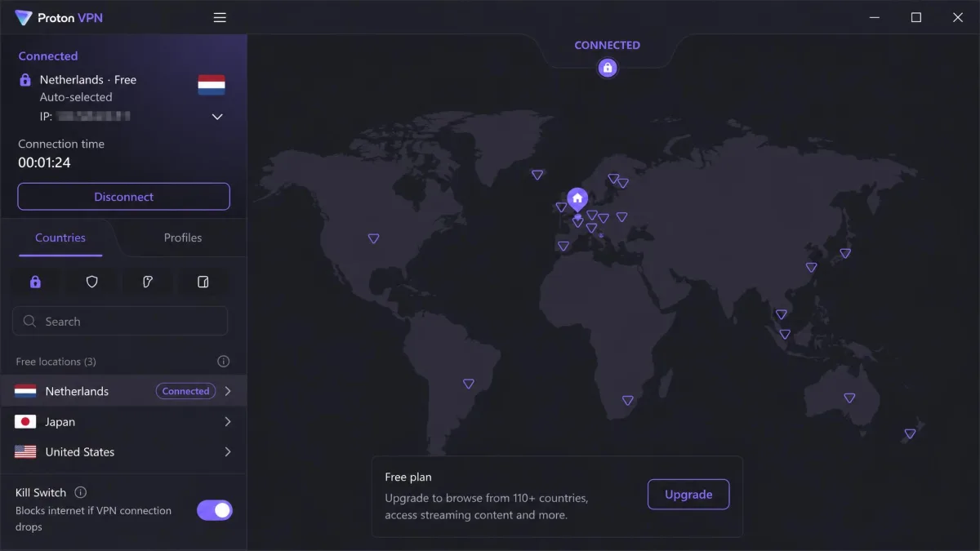Select the Secure Core lock filter icon
Screen dimensions: 980x551
pos(35,282)
